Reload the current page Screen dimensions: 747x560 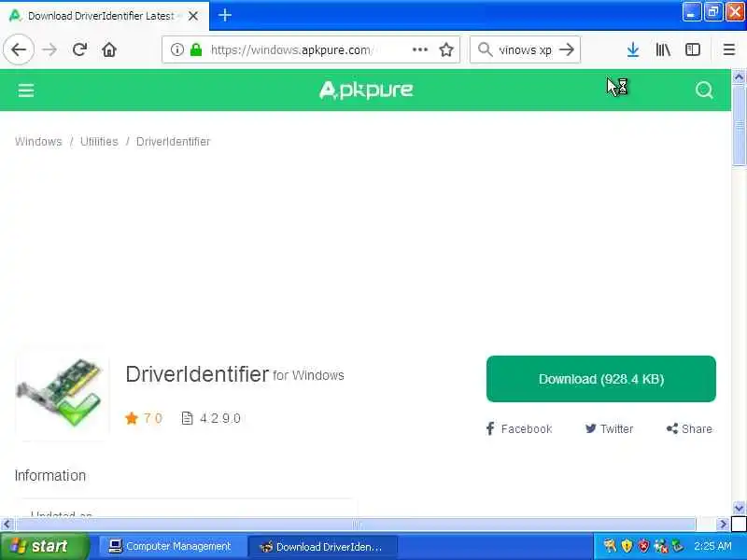pyautogui.click(x=79, y=49)
